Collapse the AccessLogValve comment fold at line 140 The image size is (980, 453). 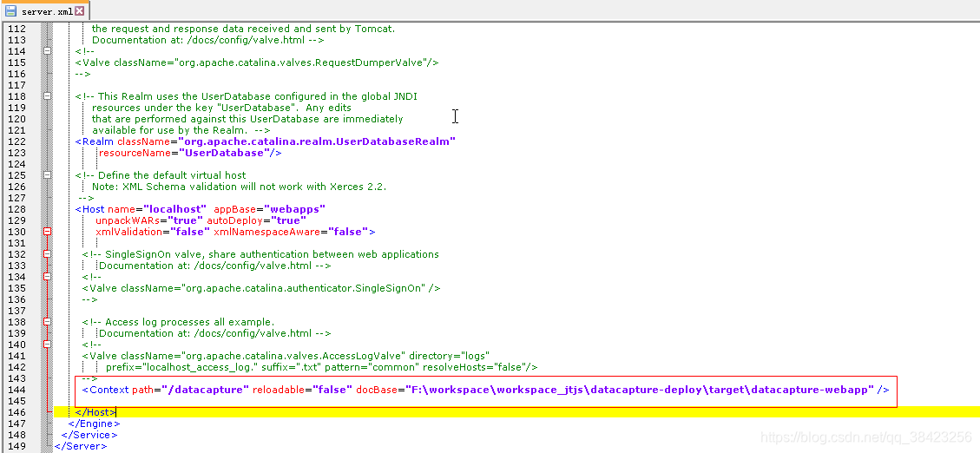coord(47,345)
